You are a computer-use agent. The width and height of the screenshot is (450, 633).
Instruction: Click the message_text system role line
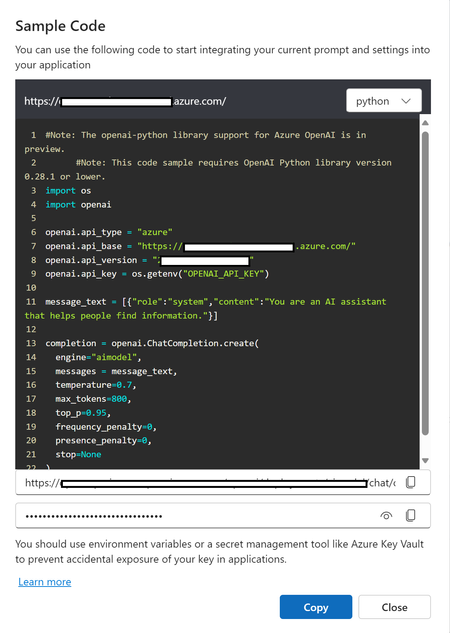(205, 309)
